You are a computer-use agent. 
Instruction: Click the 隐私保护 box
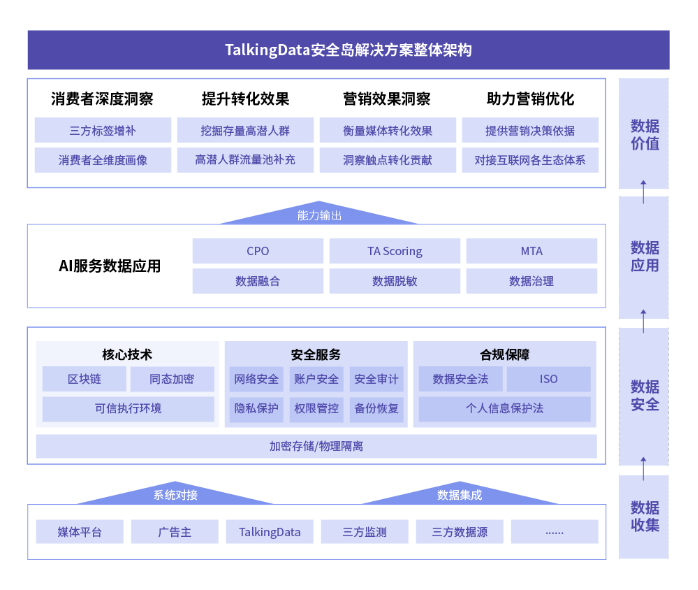256,409
